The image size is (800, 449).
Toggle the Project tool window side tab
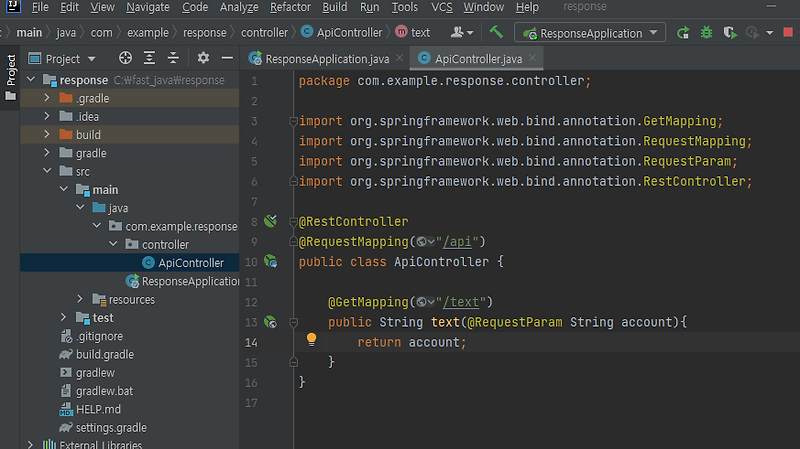(x=11, y=72)
